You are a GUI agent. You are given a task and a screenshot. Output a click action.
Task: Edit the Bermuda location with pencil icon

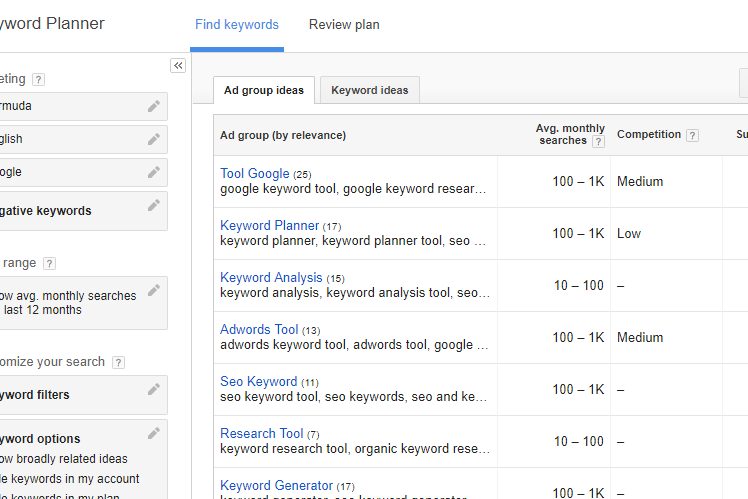[x=154, y=106]
